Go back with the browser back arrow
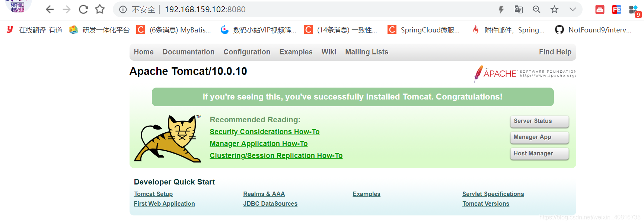 [50, 9]
